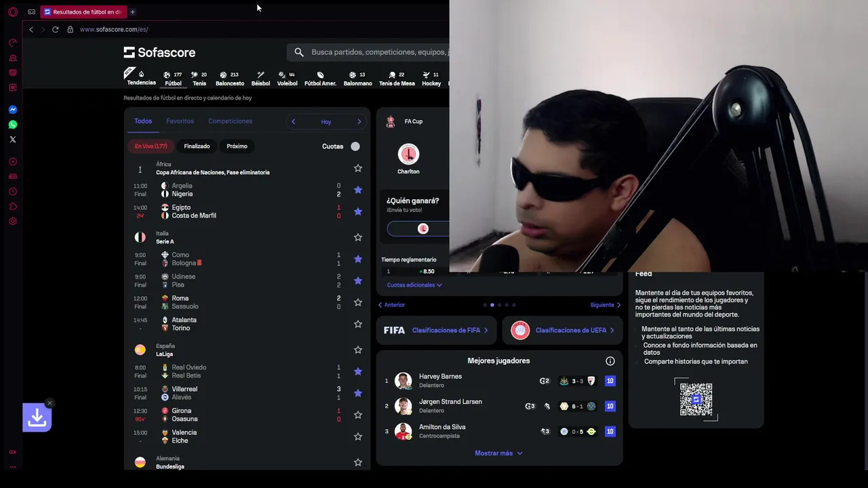The image size is (868, 488).
Task: Favorite the Italia Serie A league star
Action: [x=358, y=237]
